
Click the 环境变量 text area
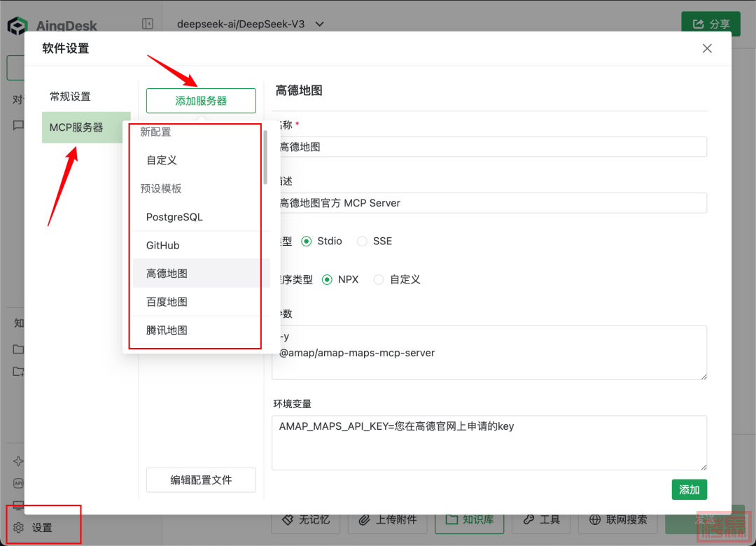[x=489, y=443]
